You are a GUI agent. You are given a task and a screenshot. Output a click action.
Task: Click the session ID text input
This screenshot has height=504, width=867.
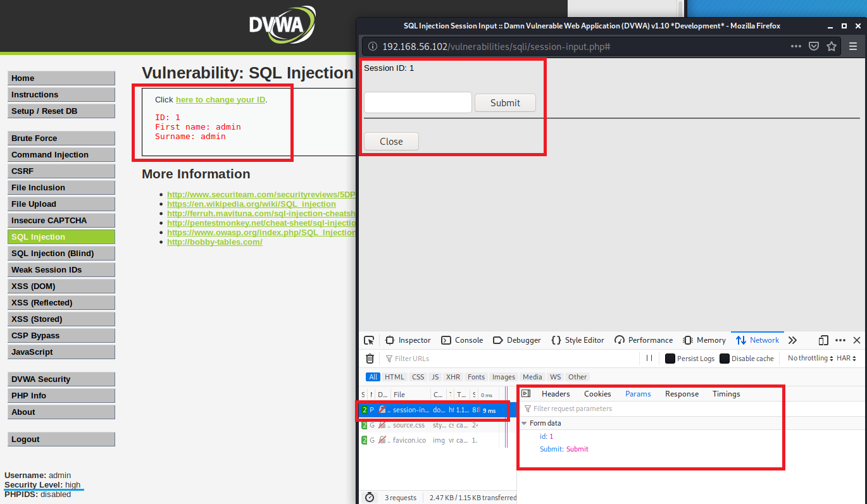coord(418,102)
